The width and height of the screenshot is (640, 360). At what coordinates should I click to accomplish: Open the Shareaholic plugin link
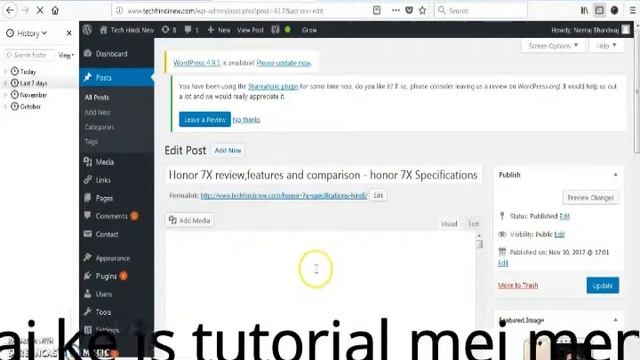coord(273,86)
